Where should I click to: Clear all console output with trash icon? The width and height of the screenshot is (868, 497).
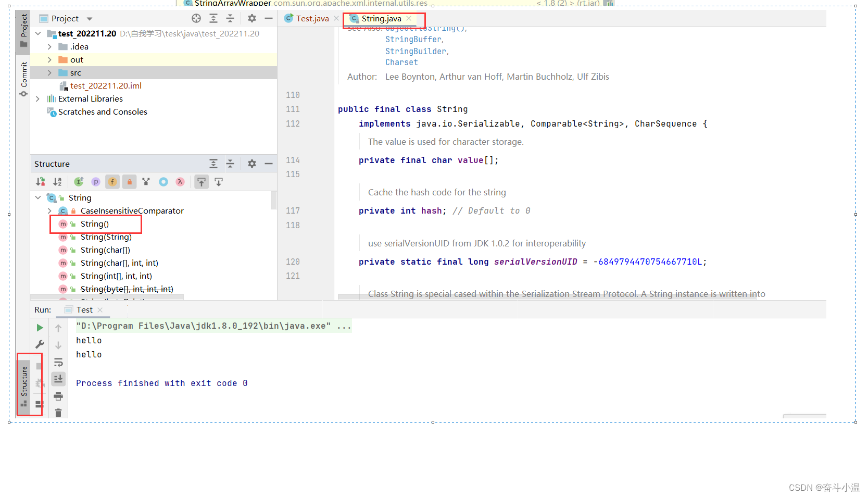58,413
